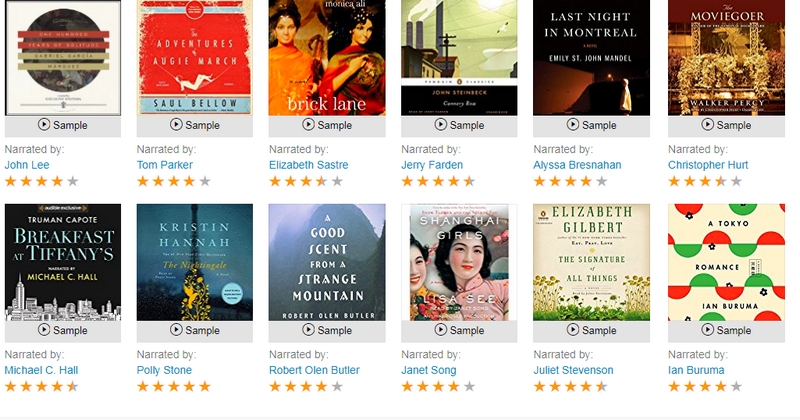Open One Hundred Years of Solitude cover

(x=62, y=57)
